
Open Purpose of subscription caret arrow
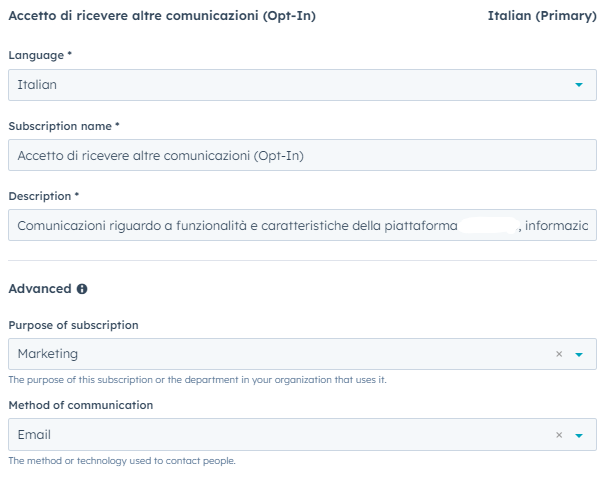click(x=579, y=354)
